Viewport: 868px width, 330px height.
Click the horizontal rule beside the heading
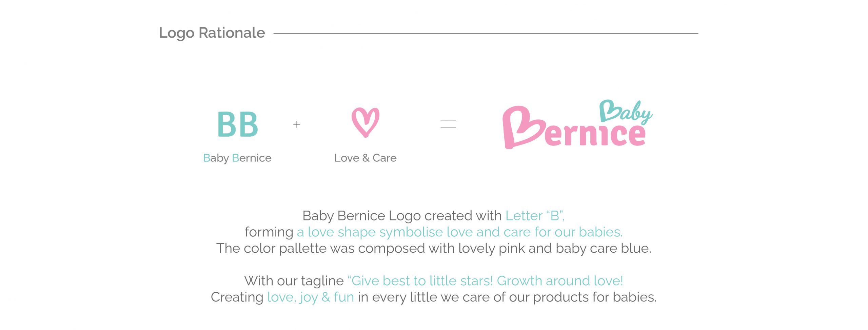tap(486, 33)
